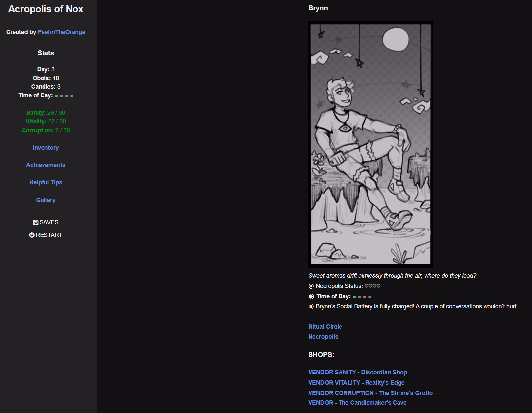Click the Social Battery bullet icon

311,307
